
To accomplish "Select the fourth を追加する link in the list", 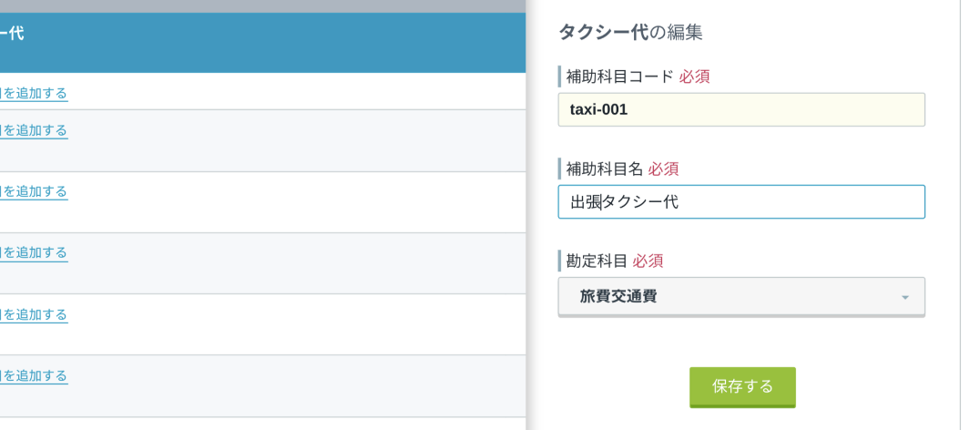I will [34, 252].
